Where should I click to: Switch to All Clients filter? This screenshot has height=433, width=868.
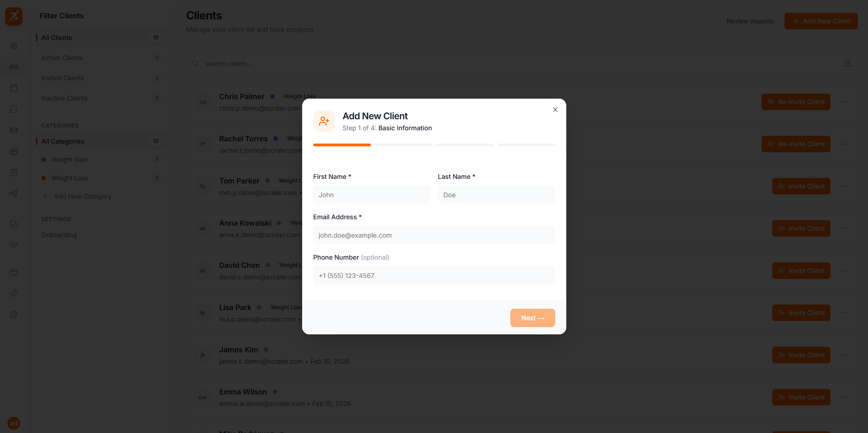click(56, 38)
